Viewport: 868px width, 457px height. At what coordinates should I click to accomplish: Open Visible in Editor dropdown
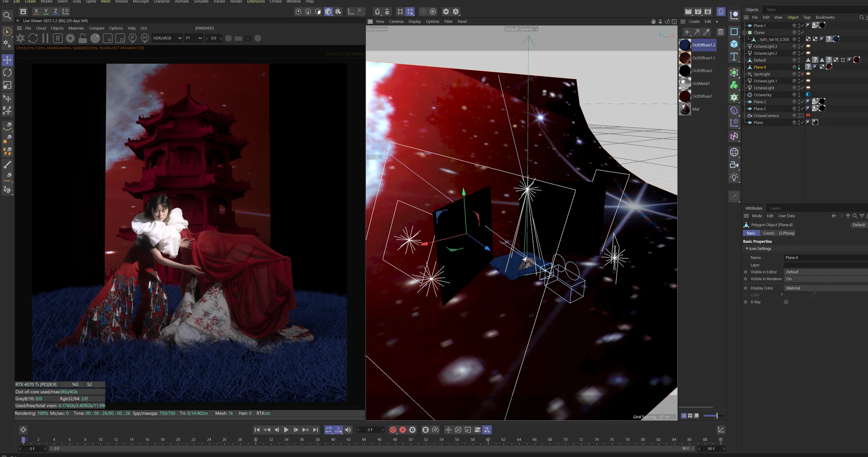click(826, 272)
